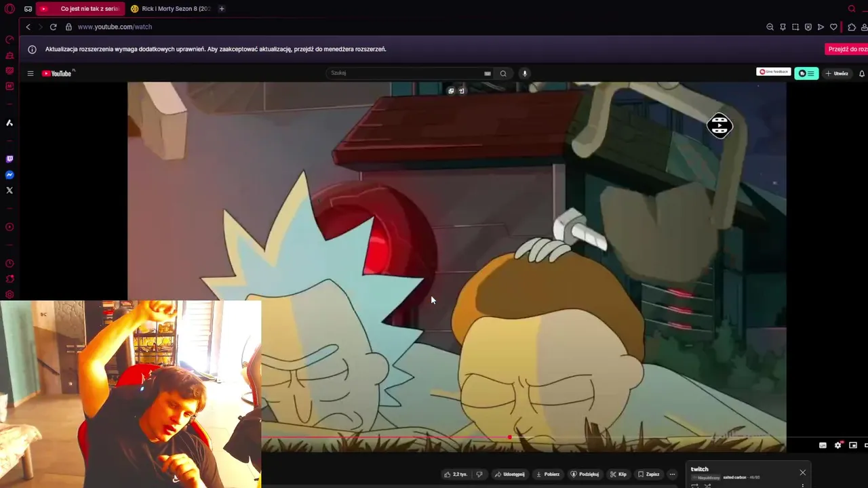Open the Aria AI icon in sidebar
Viewport: 868px width, 488px height.
pos(9,123)
